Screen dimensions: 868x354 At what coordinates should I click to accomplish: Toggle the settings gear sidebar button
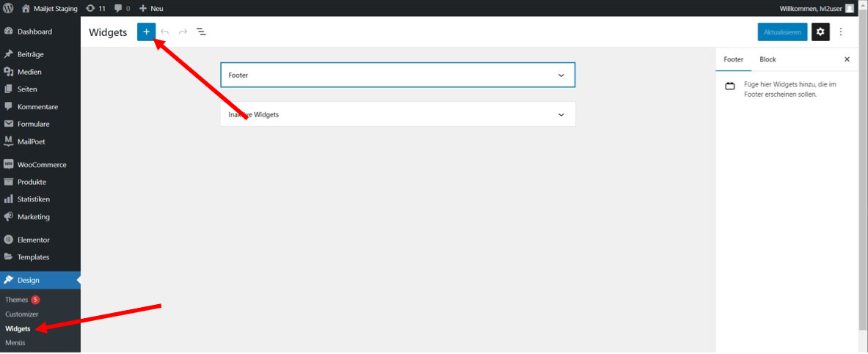pos(820,32)
